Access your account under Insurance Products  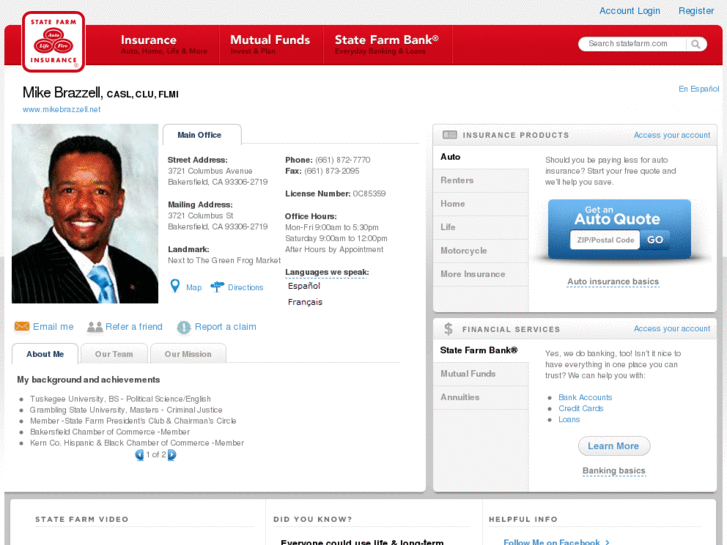[672, 135]
